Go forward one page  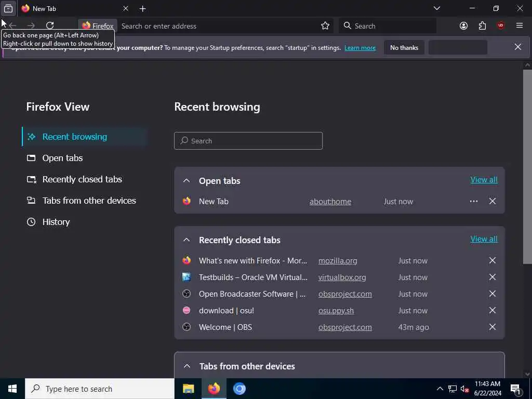point(31,25)
